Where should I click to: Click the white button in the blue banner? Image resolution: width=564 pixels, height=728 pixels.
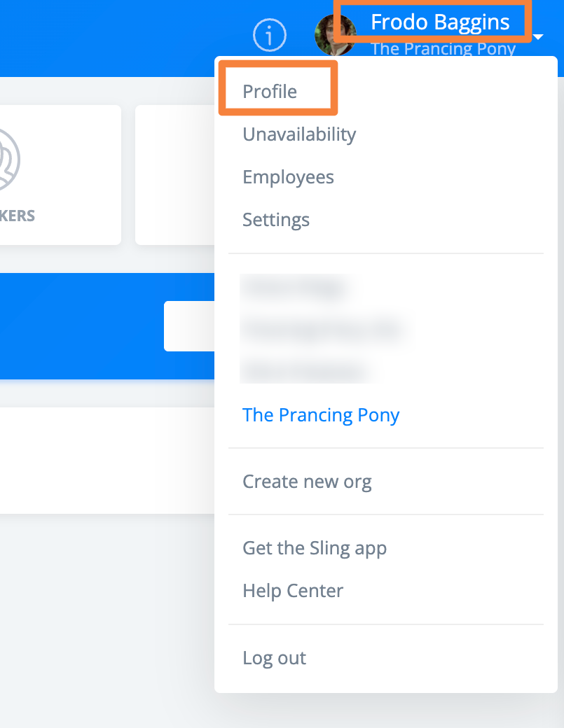pos(189,326)
